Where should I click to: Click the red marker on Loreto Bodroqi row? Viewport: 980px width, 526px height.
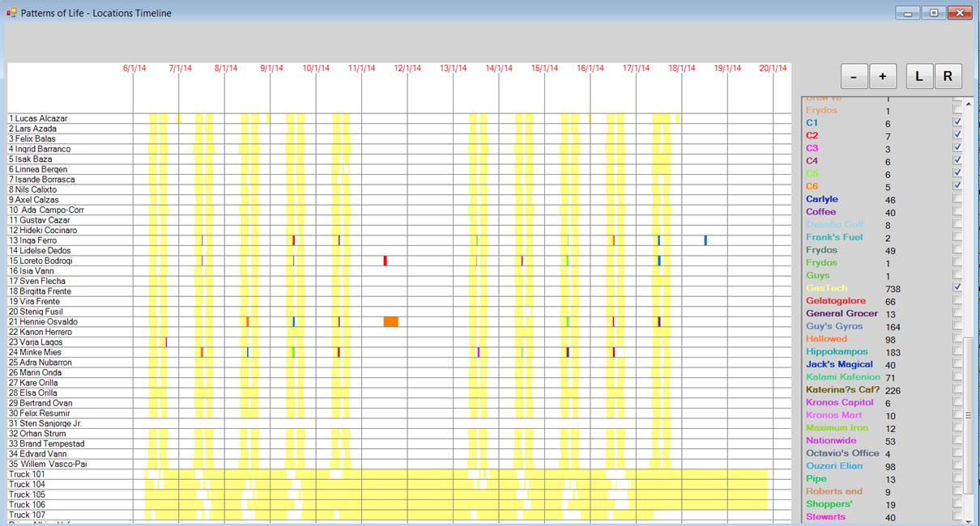[x=386, y=261]
